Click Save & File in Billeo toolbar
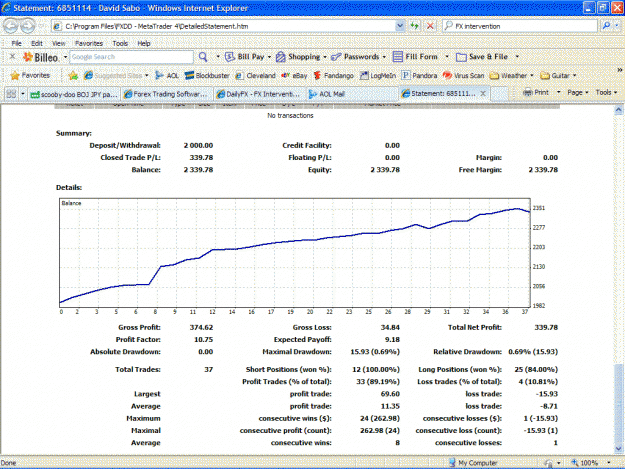The height and width of the screenshot is (469, 625). [482, 57]
